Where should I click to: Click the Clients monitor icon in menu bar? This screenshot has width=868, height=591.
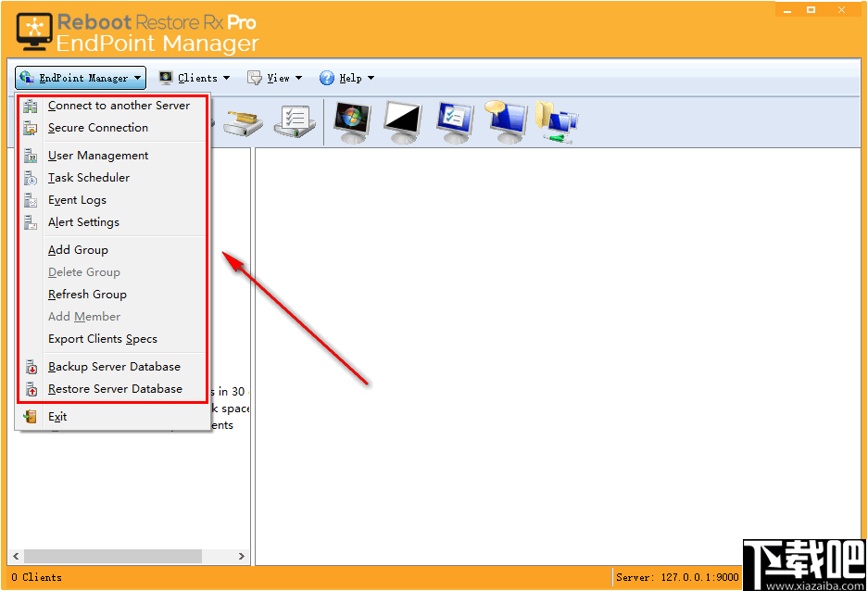click(x=166, y=78)
